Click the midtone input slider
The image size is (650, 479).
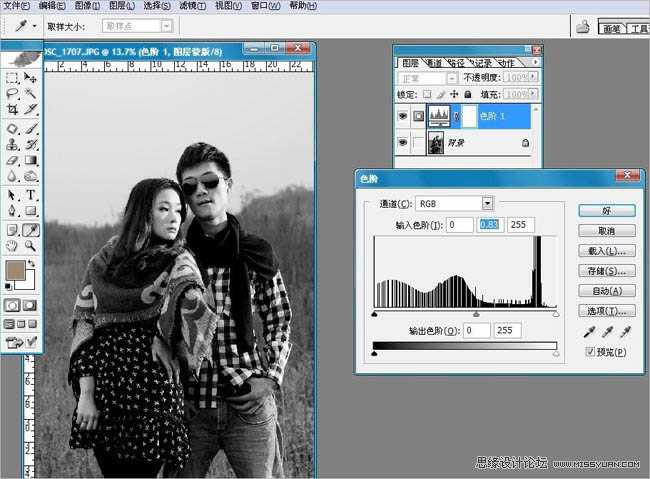[x=476, y=314]
